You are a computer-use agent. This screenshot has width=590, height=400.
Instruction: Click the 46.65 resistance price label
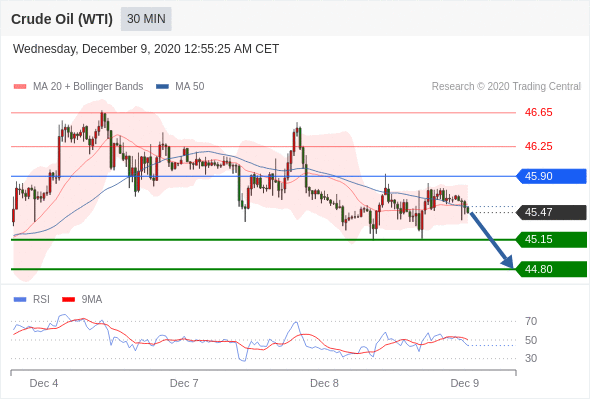point(538,112)
